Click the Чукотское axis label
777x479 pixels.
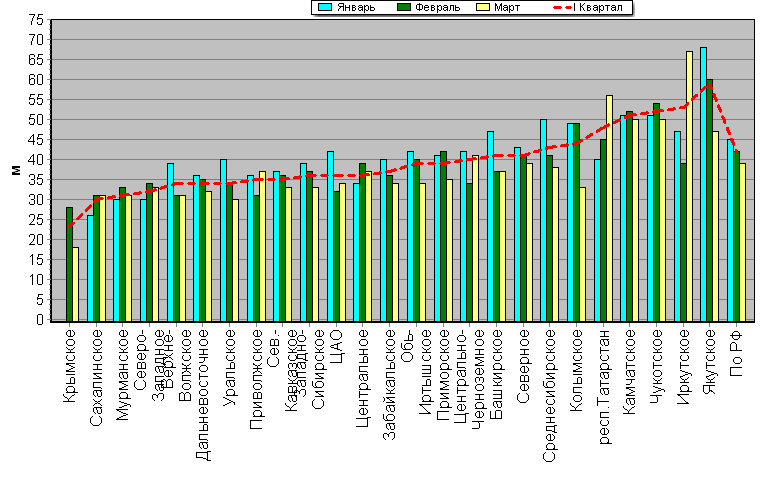[x=656, y=366]
